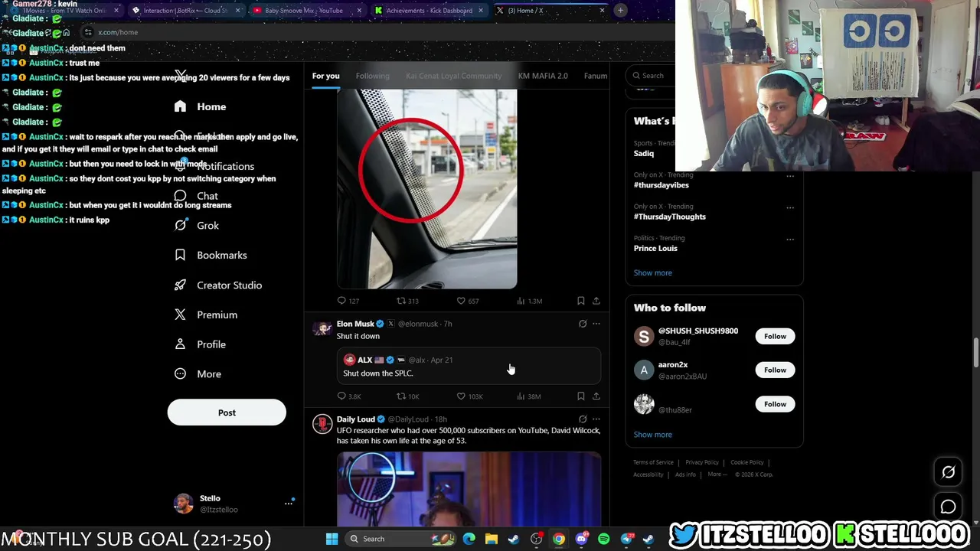The height and width of the screenshot is (551, 980).
Task: Share Elon Musk's post
Action: click(596, 396)
